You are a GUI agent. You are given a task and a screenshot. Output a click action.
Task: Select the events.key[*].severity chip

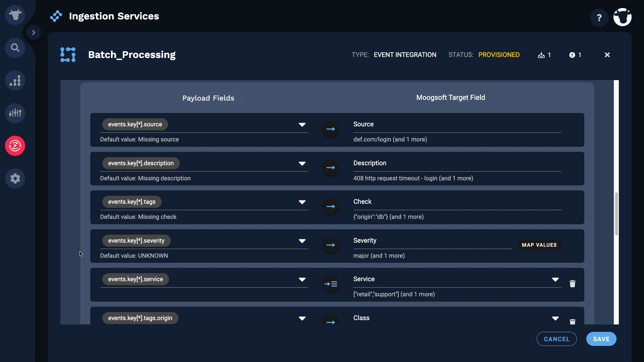136,241
